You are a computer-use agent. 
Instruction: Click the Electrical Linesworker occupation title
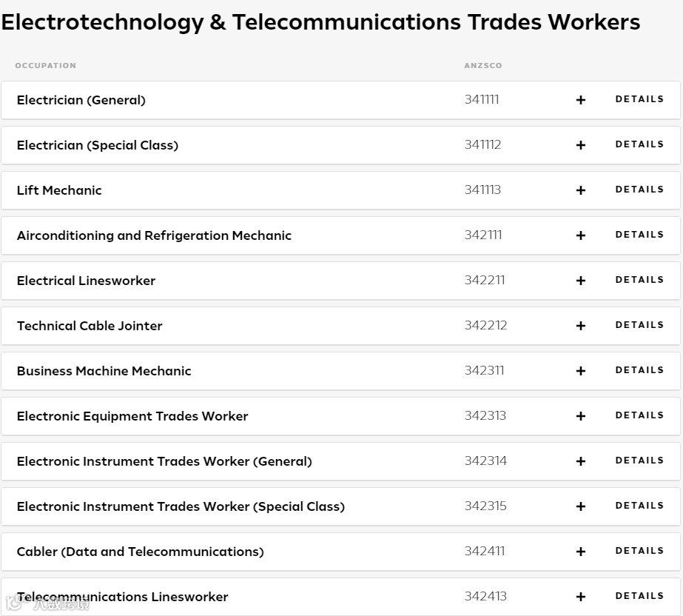(x=86, y=281)
